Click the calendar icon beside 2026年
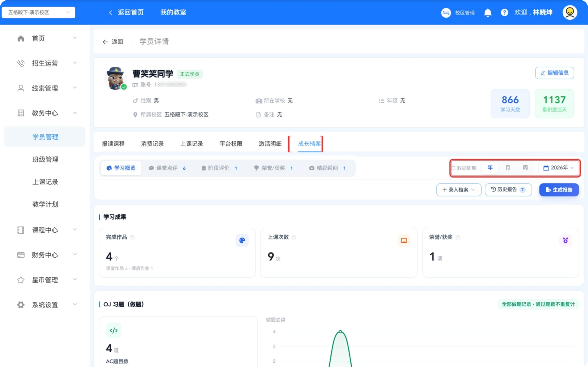This screenshot has width=588, height=367. coord(546,168)
